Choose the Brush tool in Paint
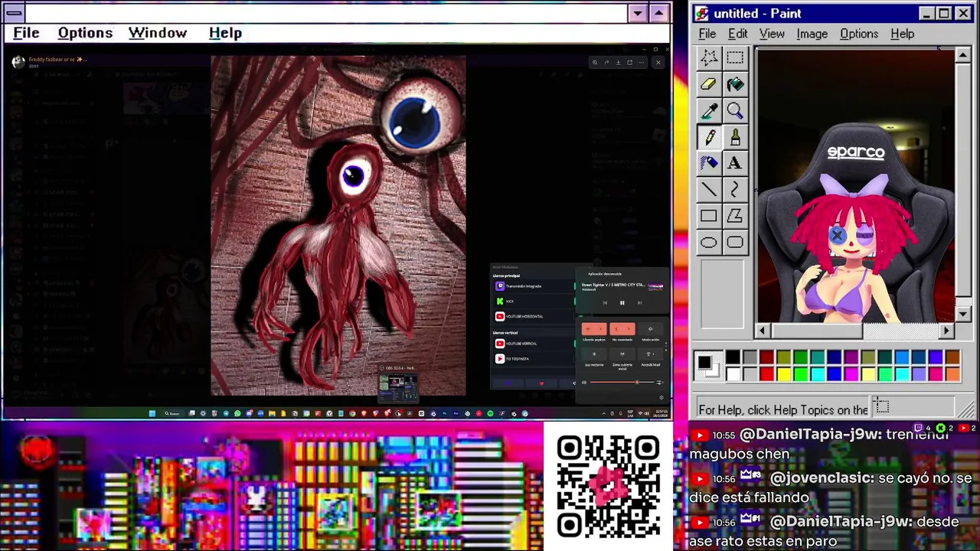 click(x=735, y=137)
